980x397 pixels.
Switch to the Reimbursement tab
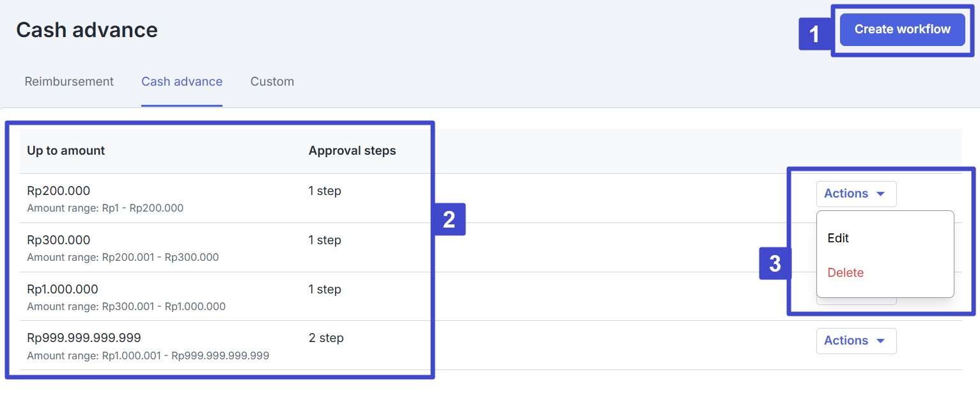[69, 82]
